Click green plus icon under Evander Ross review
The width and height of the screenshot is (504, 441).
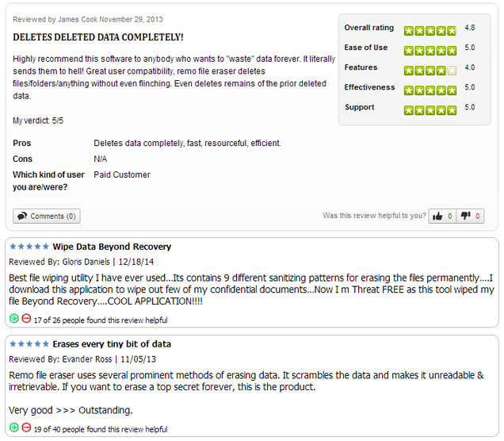pos(14,428)
